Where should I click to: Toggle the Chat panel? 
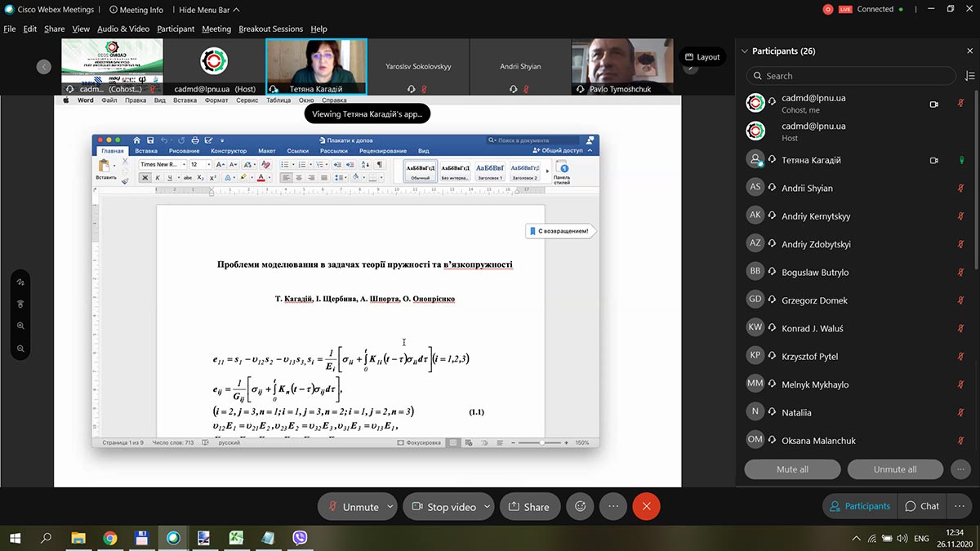922,506
